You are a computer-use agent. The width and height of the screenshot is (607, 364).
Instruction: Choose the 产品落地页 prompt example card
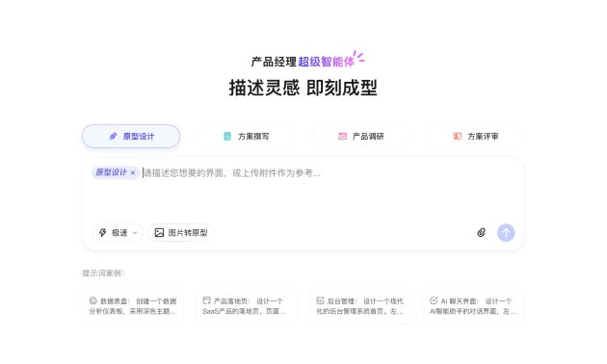point(246,305)
